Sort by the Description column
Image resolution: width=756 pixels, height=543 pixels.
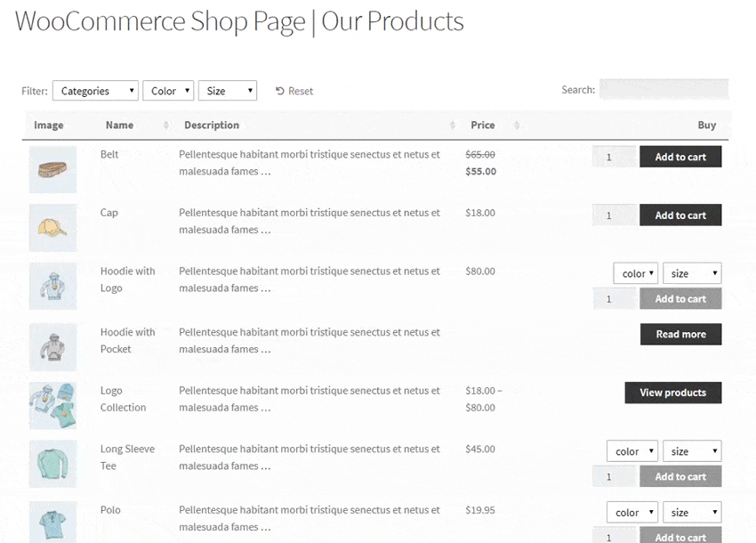(x=212, y=125)
